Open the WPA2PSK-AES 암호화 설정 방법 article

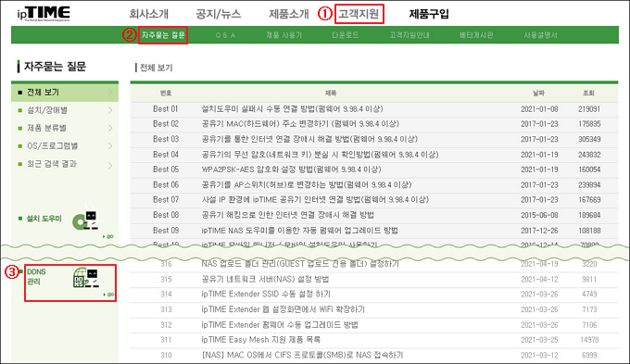[291, 169]
